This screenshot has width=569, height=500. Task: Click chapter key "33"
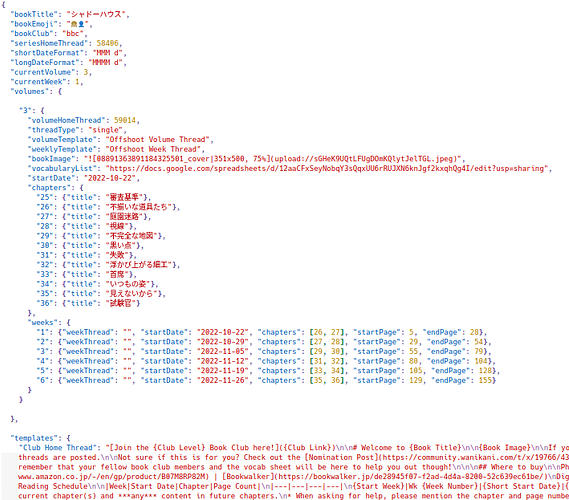[x=45, y=274]
